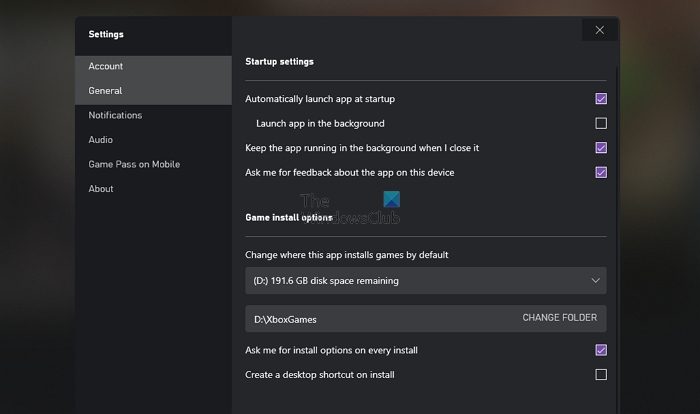Click the CHANGE FOLDER button
This screenshot has height=414, width=700.
click(x=559, y=318)
